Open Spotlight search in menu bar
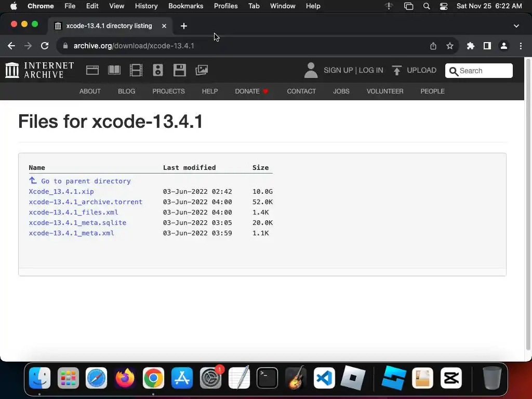Screen dimensions: 532x399 pos(427,6)
